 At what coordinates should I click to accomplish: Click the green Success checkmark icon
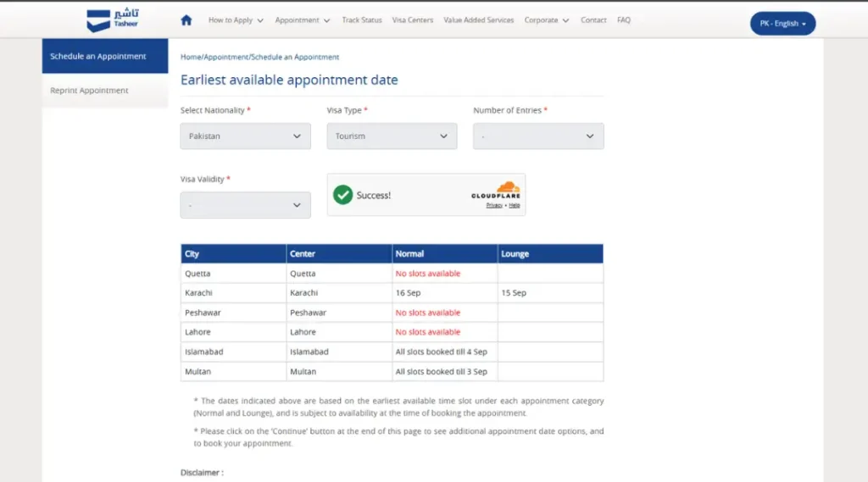pyautogui.click(x=342, y=195)
